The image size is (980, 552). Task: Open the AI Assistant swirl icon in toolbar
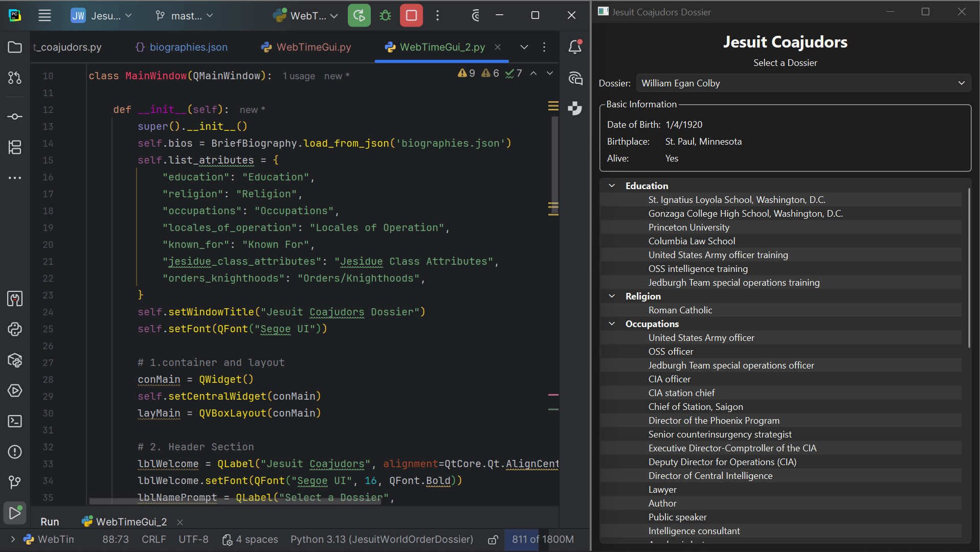tap(476, 15)
